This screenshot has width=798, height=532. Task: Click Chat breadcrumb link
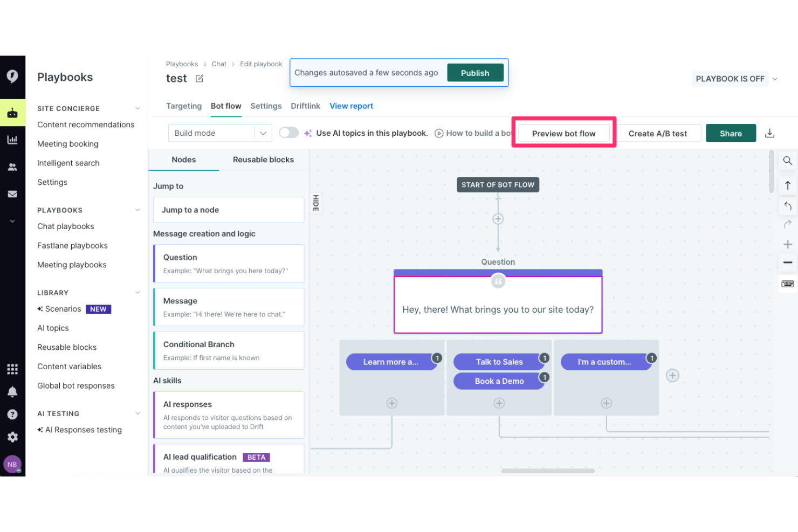(x=219, y=64)
